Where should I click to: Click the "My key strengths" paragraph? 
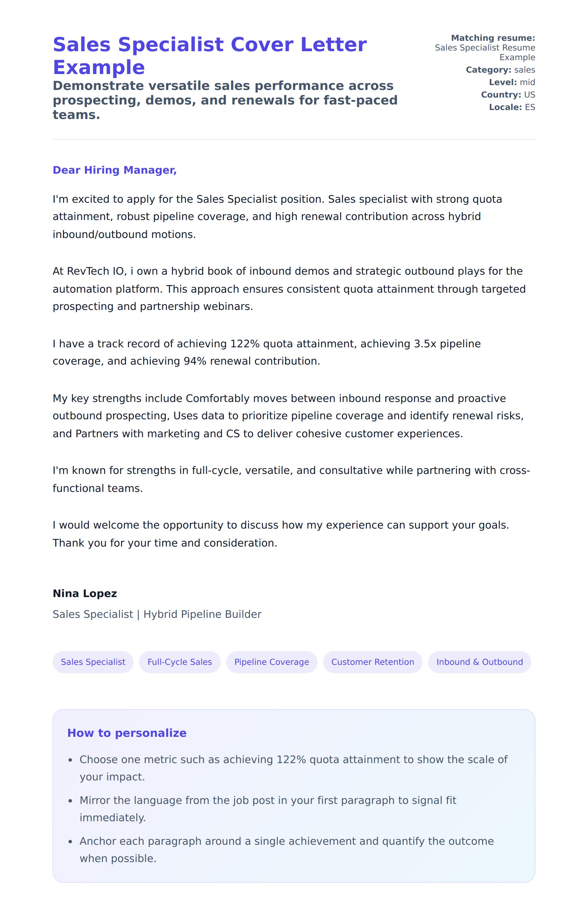tap(288, 416)
